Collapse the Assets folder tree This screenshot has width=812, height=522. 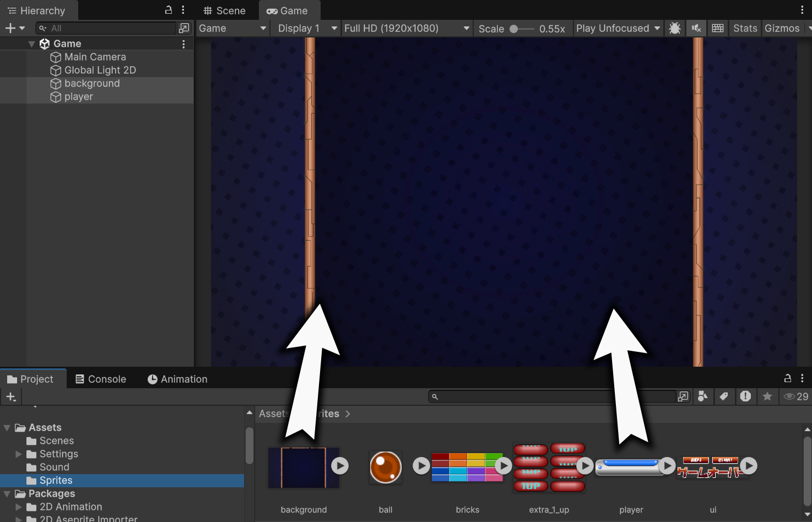[x=7, y=428]
